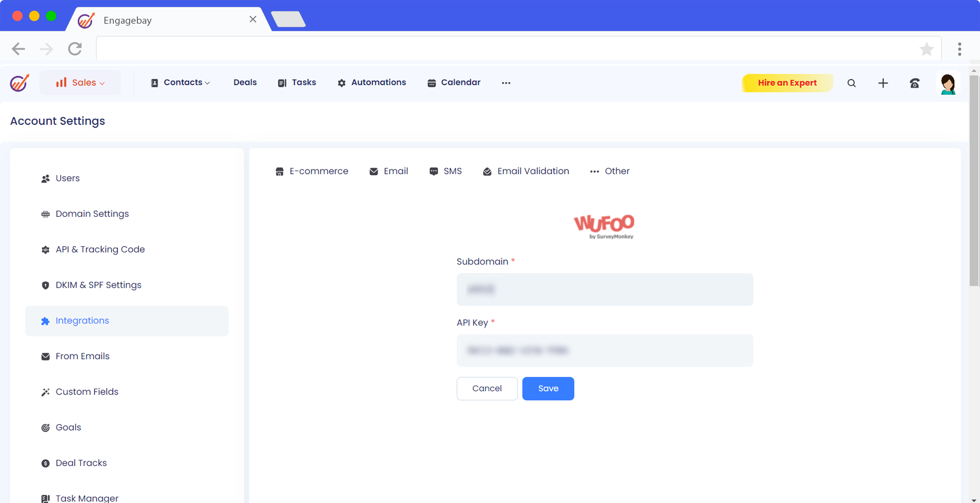Image resolution: width=980 pixels, height=503 pixels.
Task: Click the plus quick-add icon
Action: [x=883, y=83]
